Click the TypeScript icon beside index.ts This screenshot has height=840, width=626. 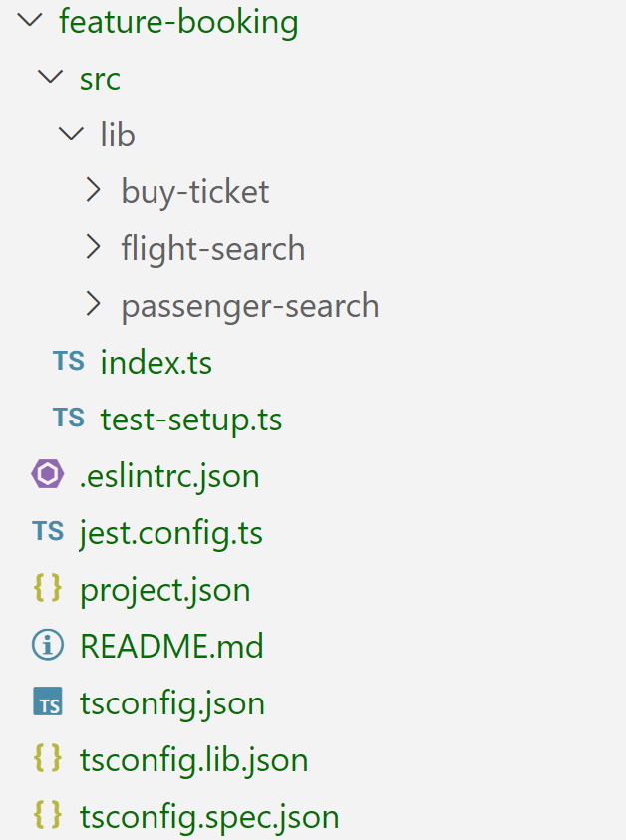[69, 361]
